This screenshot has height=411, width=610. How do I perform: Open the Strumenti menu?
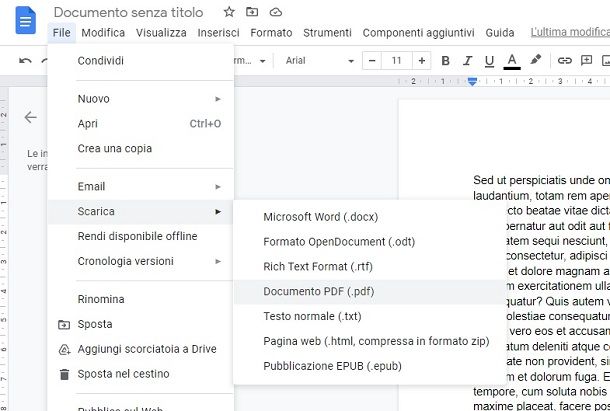click(x=327, y=33)
